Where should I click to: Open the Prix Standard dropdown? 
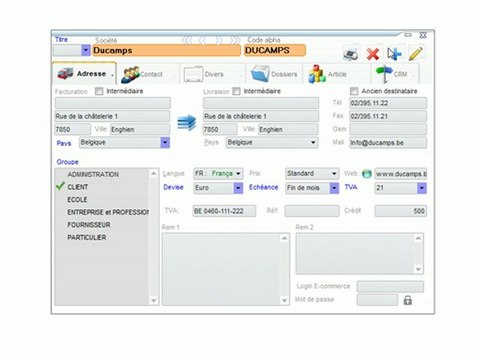click(334, 174)
